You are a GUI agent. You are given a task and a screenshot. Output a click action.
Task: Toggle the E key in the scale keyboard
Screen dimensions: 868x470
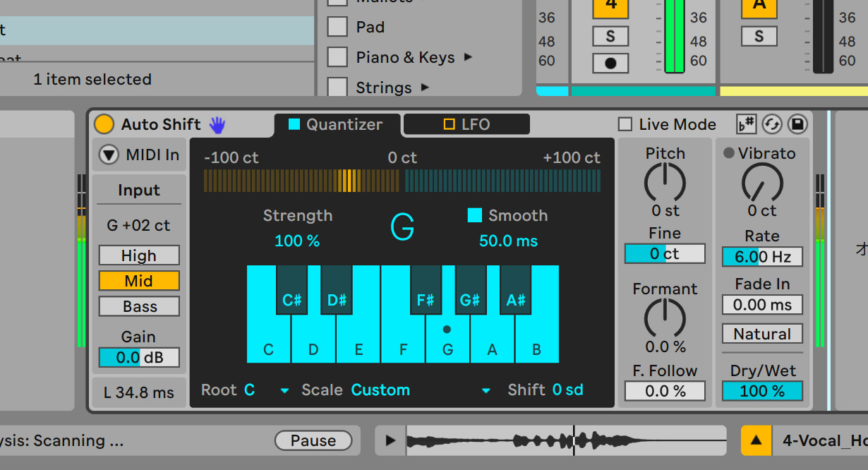(358, 340)
